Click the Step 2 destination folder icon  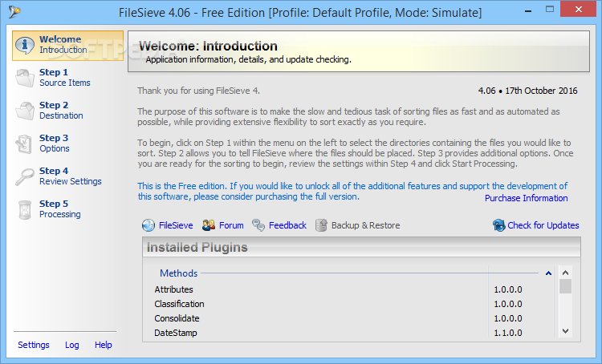coord(25,111)
